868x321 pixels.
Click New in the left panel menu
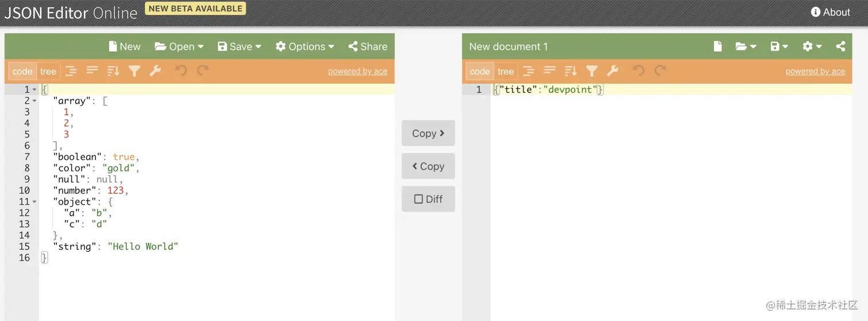tap(124, 46)
